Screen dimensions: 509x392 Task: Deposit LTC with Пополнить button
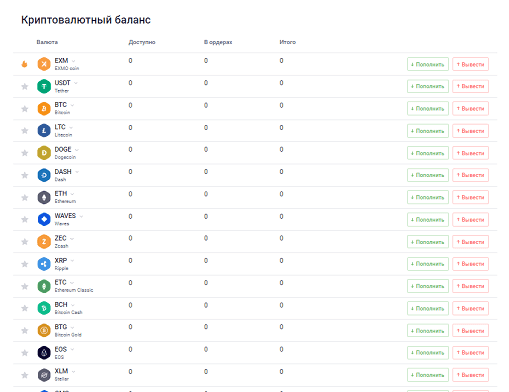click(428, 131)
